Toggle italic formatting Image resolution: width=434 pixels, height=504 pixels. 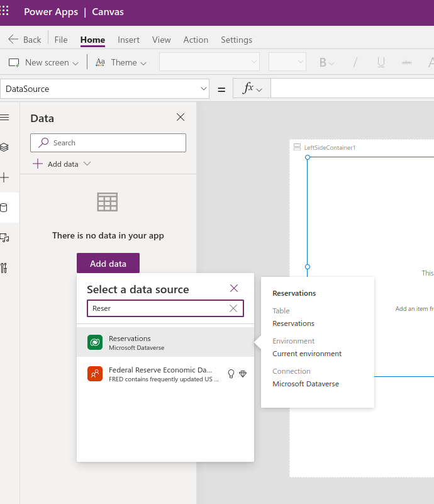point(355,62)
